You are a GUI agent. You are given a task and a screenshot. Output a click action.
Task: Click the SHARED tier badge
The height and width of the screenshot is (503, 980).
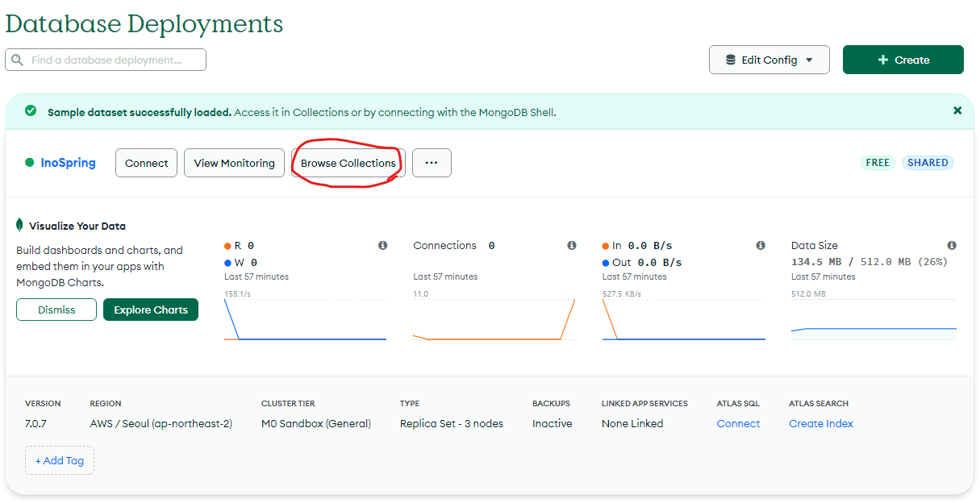[928, 163]
